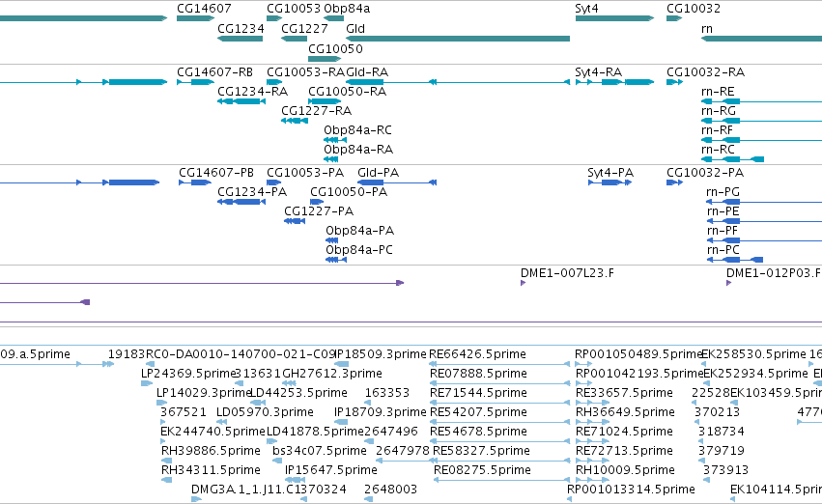
Task: Click the EK244740.5prime EST label
Action: tap(213, 433)
